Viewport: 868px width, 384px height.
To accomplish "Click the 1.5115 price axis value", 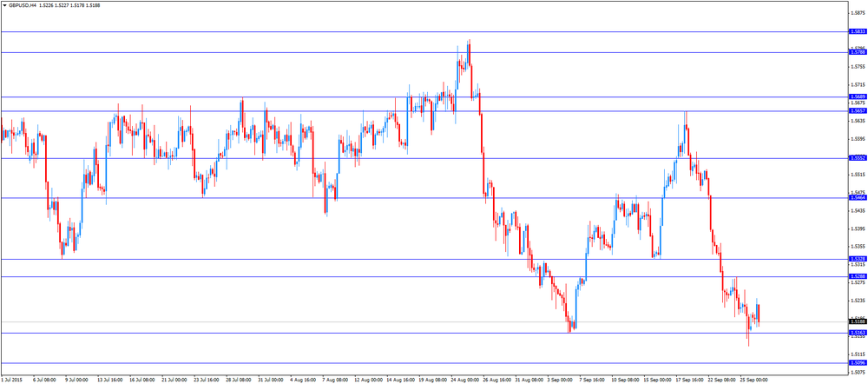I will [x=858, y=354].
